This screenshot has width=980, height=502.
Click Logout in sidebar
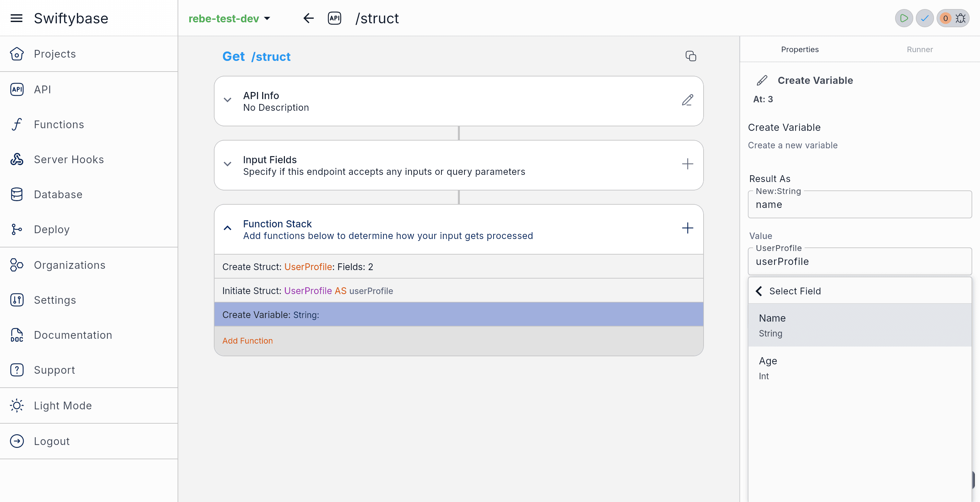point(52,441)
